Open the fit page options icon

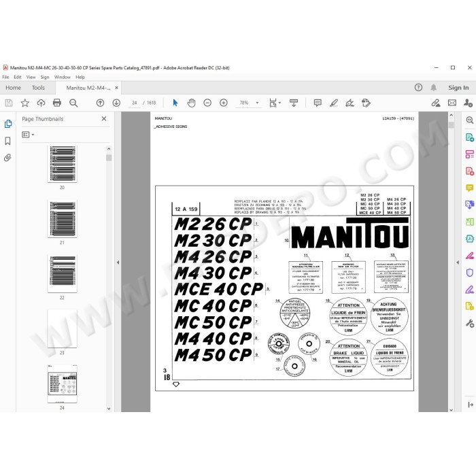click(x=275, y=103)
